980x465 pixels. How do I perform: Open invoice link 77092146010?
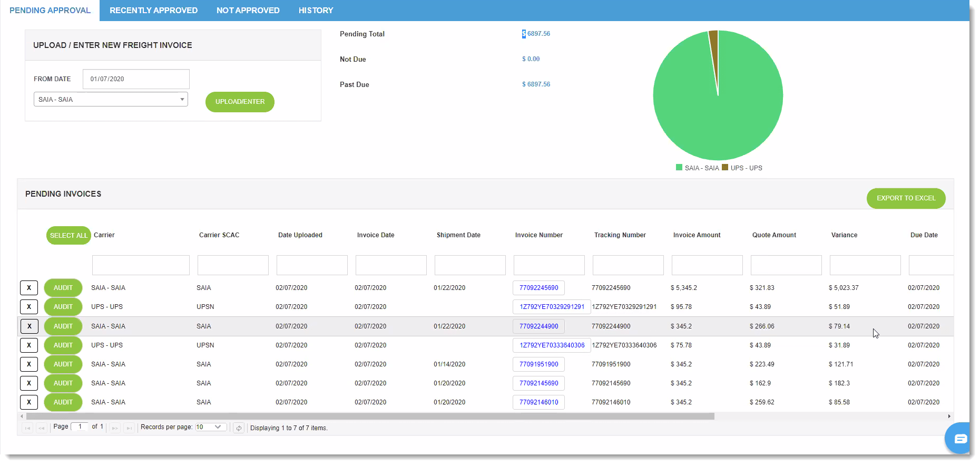click(538, 402)
